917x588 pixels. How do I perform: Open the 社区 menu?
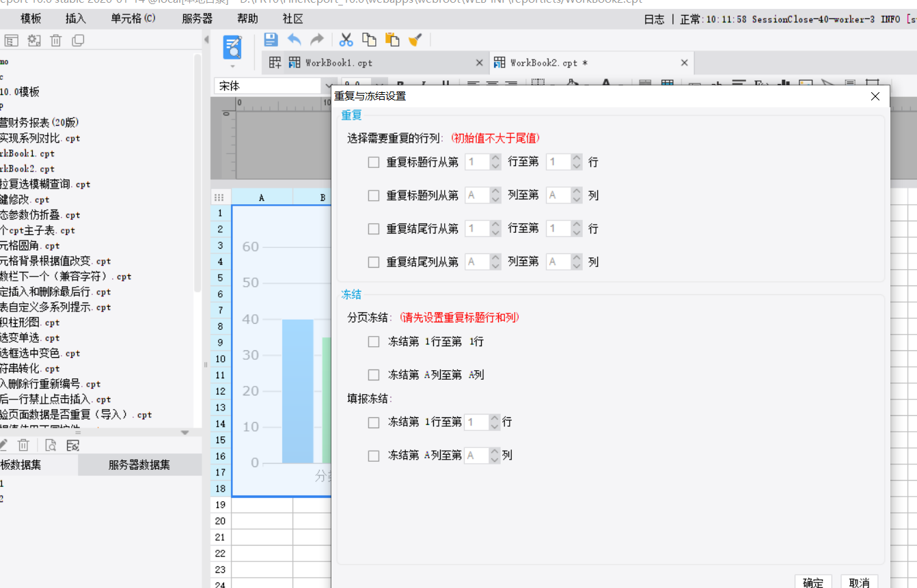292,18
